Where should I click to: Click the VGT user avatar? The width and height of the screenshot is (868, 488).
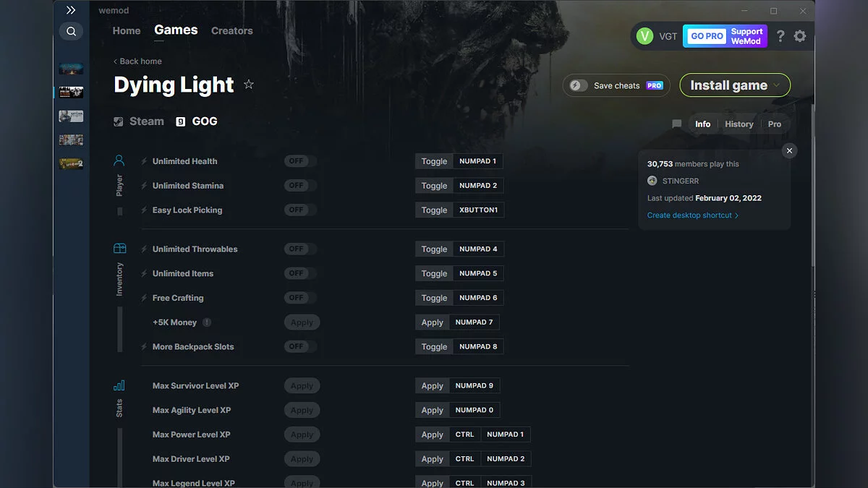(x=644, y=36)
